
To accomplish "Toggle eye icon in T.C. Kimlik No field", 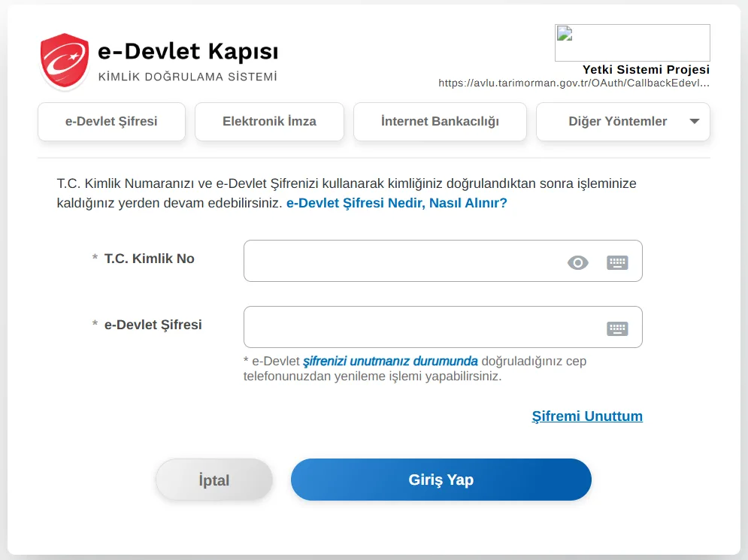I will point(577,263).
